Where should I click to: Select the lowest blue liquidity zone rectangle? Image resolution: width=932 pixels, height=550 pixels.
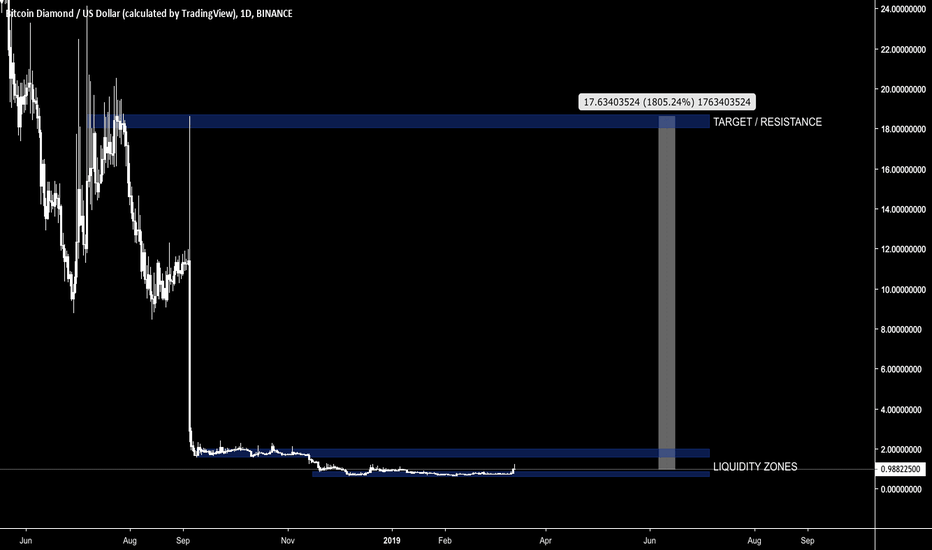511,474
